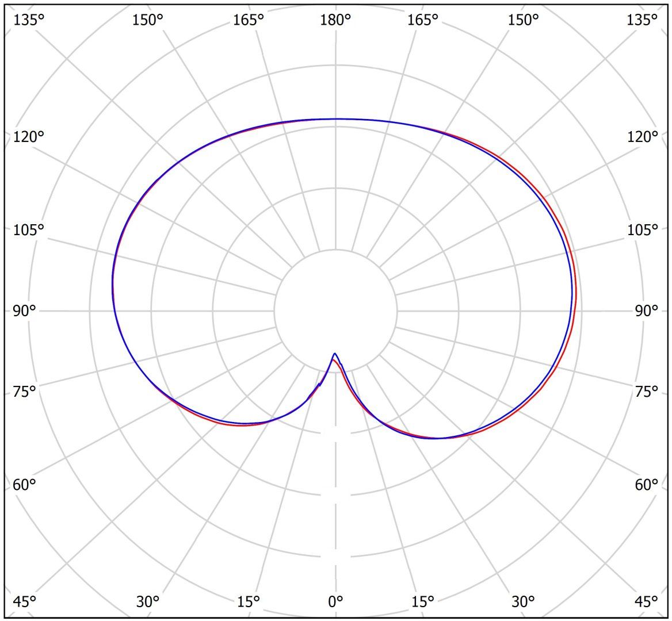The width and height of the screenshot is (672, 621).
Task: Click the bottom 15° label right of center
Action: (x=423, y=601)
